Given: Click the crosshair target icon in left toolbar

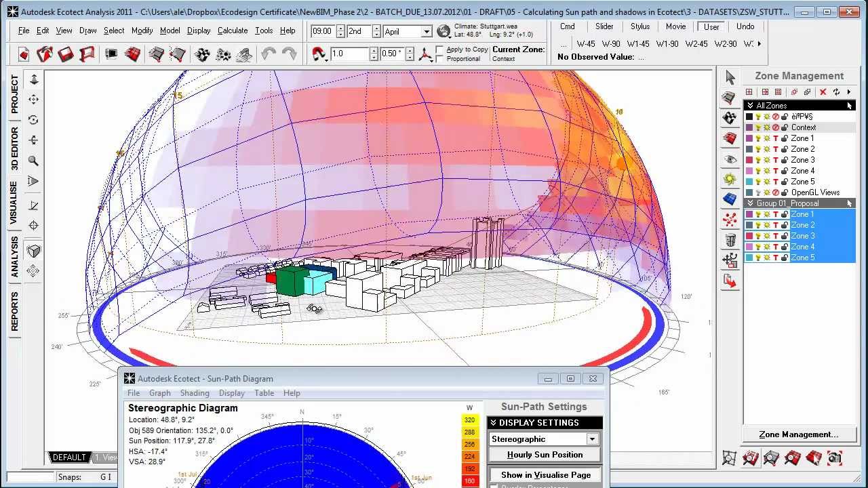Looking at the screenshot, I should click(33, 225).
